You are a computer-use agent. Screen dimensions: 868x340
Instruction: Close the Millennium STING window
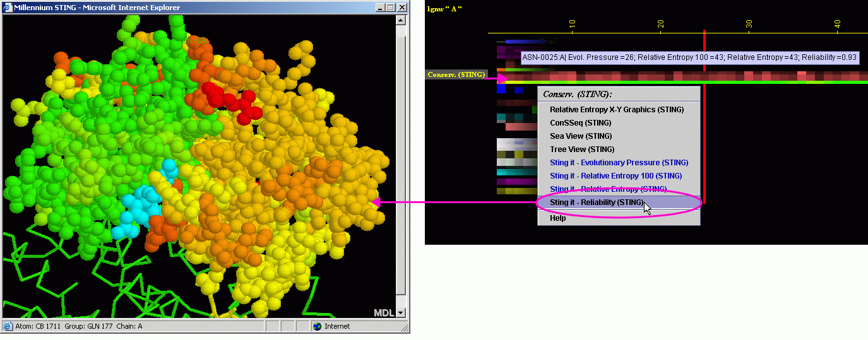pyautogui.click(x=401, y=8)
